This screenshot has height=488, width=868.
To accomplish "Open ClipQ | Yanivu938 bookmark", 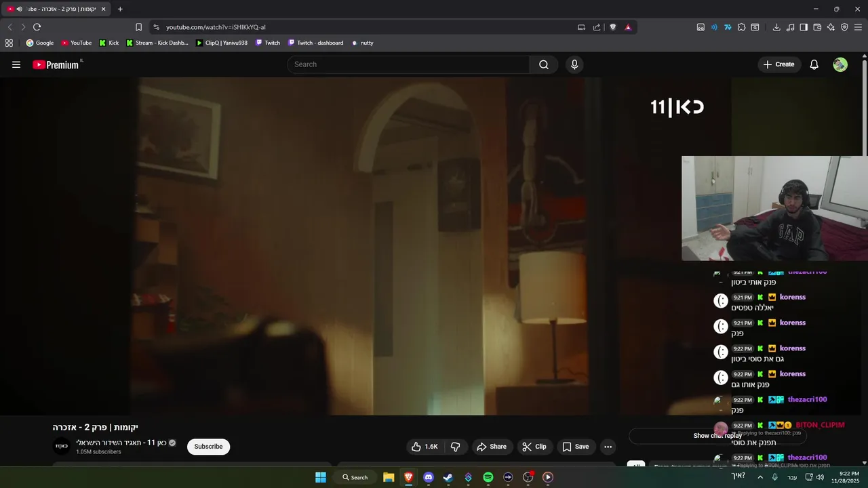I will 222,43.
